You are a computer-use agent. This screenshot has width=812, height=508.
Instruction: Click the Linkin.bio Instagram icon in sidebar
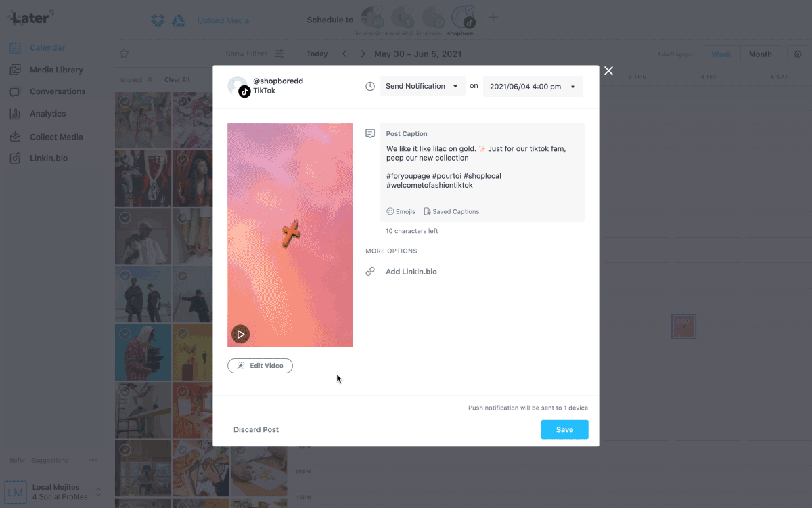pos(15,158)
